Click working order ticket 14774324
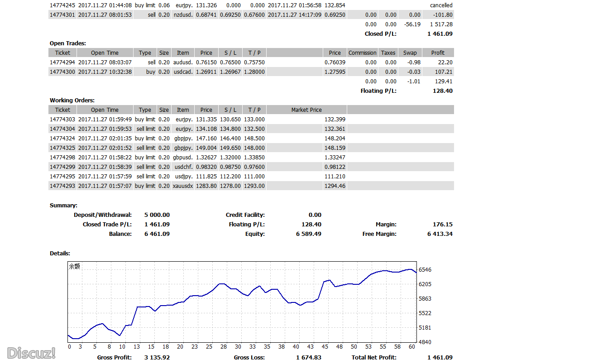 [x=62, y=139]
